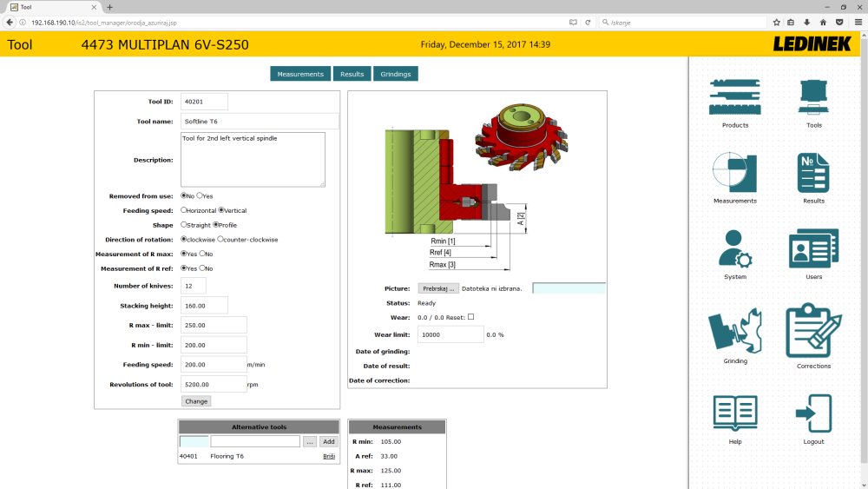Image resolution: width=868 pixels, height=489 pixels.
Task: Close the Tool browser tab
Action: point(94,7)
